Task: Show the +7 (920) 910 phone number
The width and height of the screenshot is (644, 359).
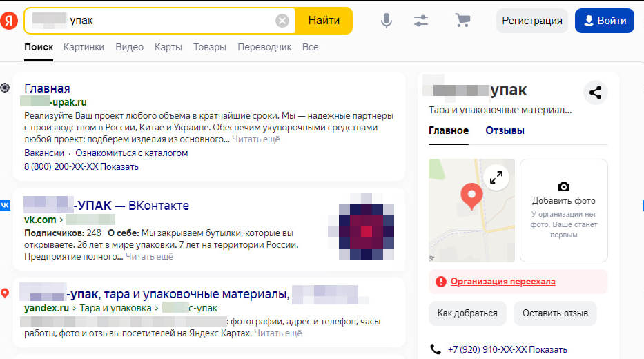Action: pos(507,349)
